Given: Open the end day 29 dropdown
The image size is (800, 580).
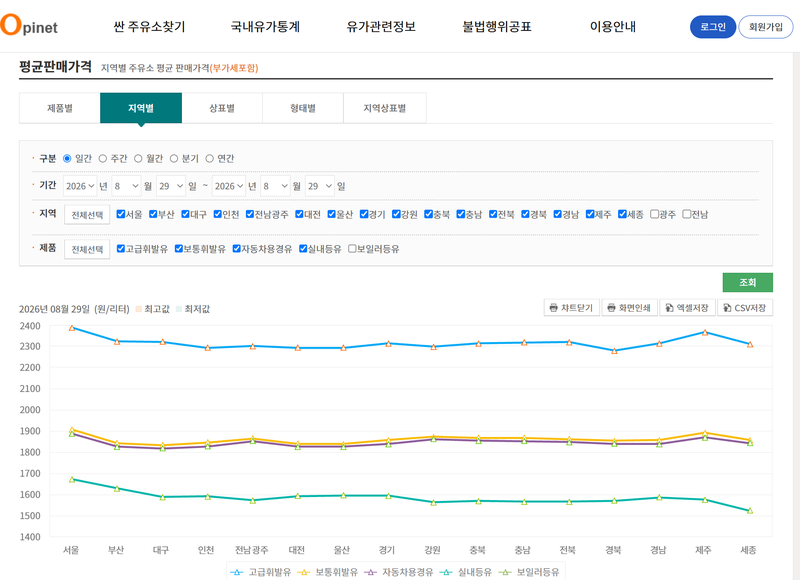Looking at the screenshot, I should (x=320, y=186).
